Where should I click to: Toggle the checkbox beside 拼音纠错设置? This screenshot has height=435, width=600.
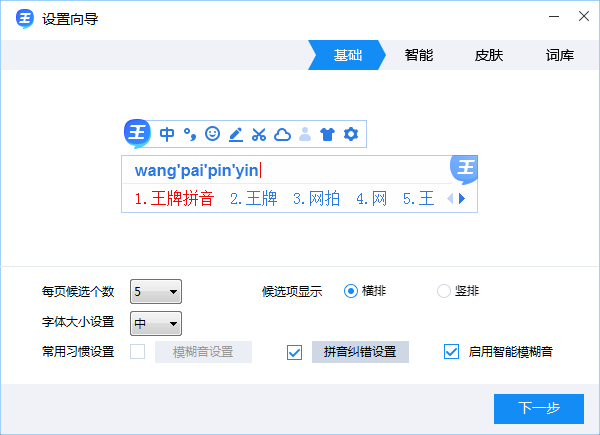(x=294, y=351)
